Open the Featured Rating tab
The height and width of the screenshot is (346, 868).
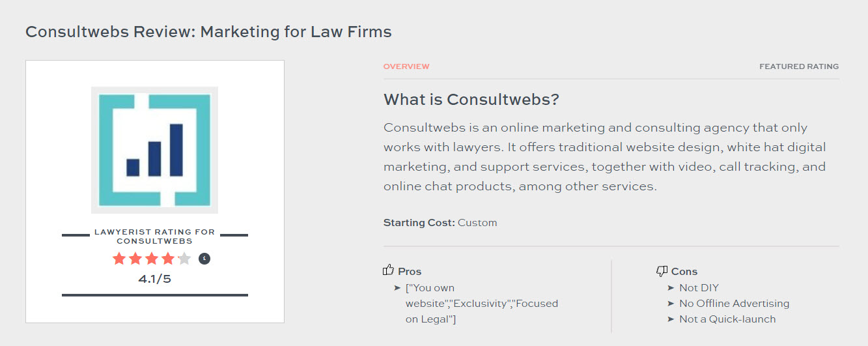tap(798, 66)
